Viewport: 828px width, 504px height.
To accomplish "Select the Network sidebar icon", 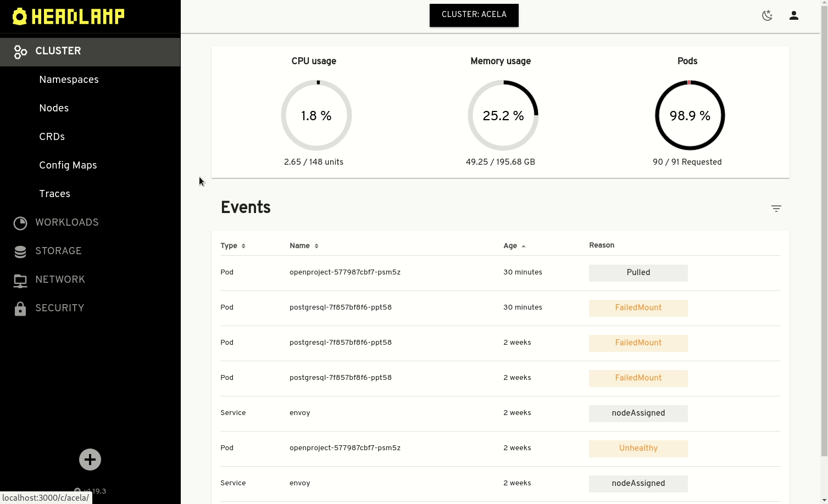I will click(x=20, y=280).
